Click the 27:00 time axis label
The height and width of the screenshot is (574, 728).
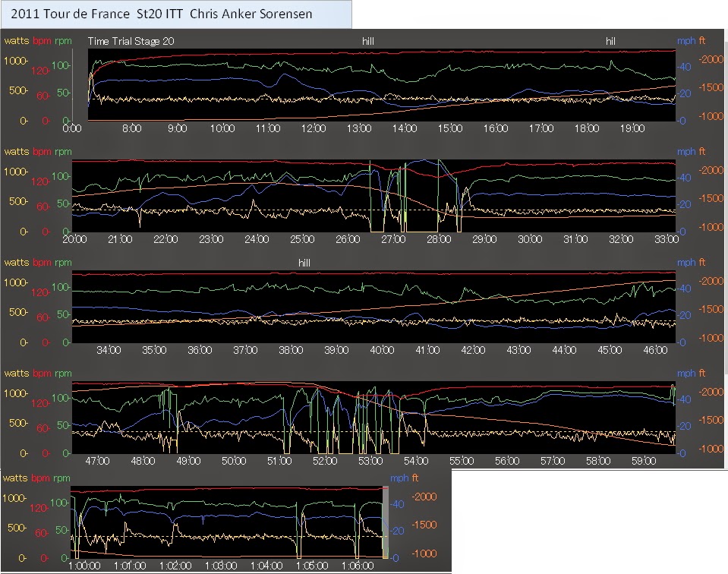392,239
